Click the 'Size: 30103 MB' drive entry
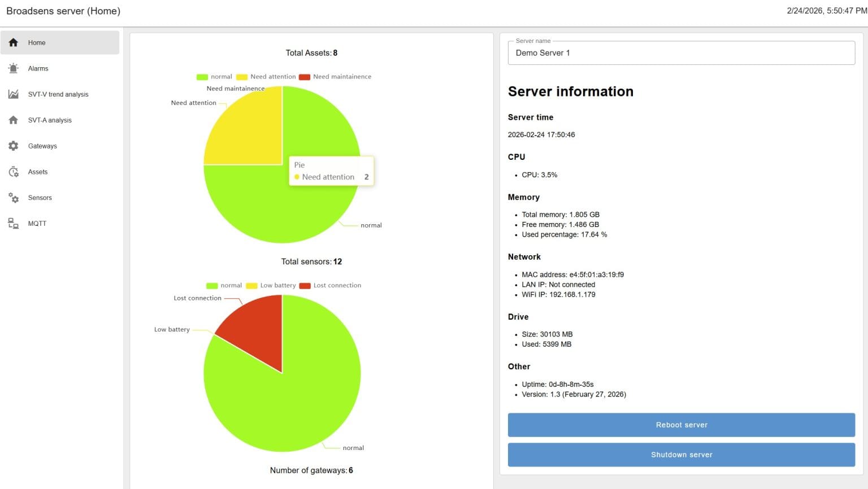868x489 pixels. pos(547,334)
